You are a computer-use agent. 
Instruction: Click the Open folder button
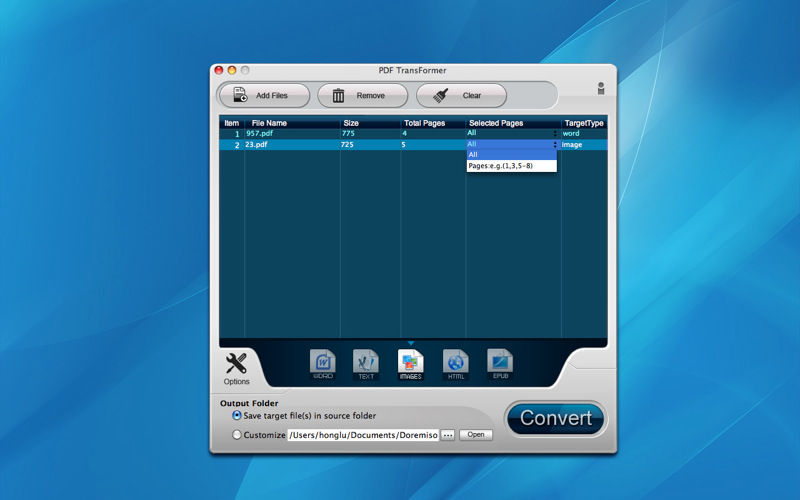476,435
